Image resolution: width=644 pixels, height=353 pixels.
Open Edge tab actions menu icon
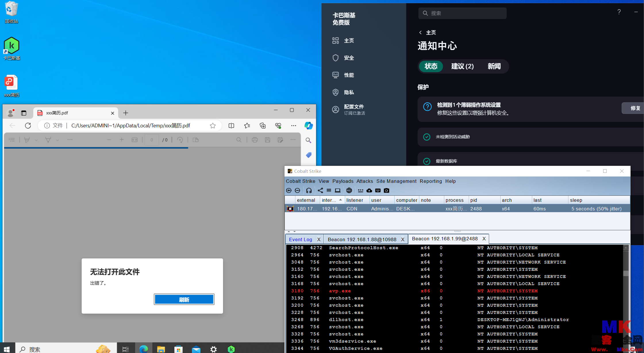tap(24, 113)
